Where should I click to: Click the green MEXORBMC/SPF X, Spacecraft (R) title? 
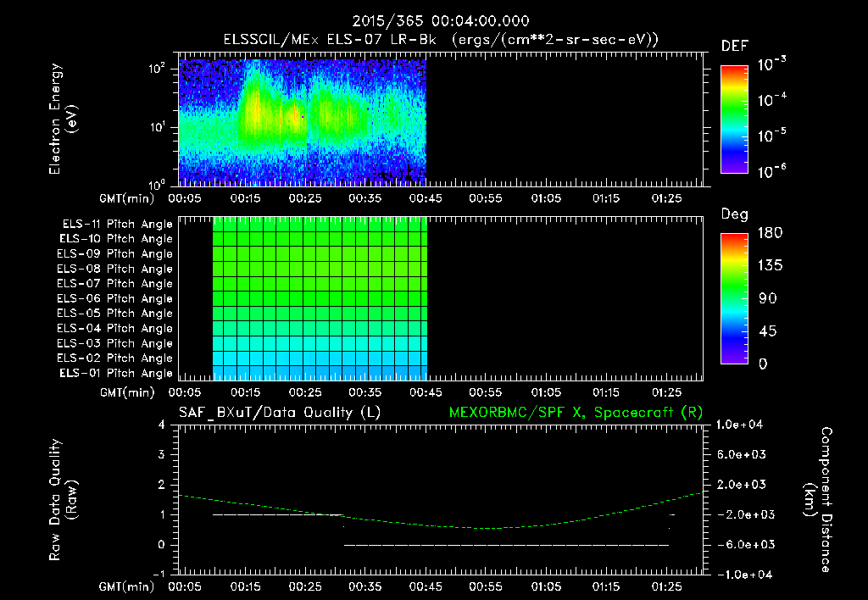coord(576,413)
